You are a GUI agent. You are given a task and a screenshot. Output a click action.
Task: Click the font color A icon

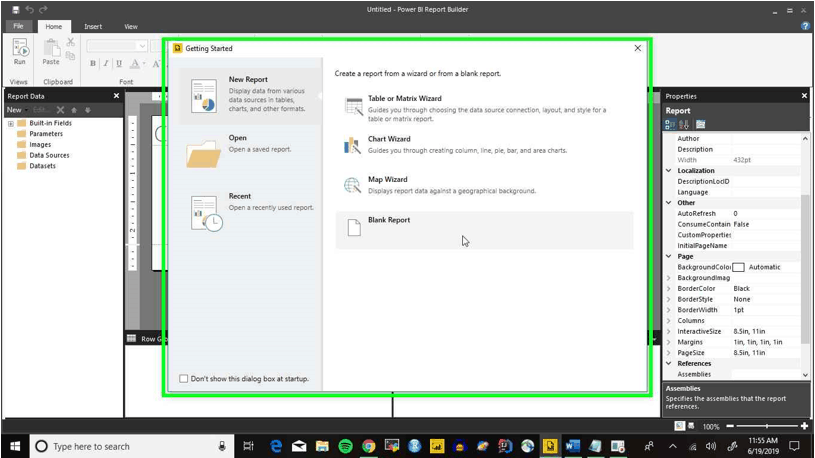click(135, 63)
